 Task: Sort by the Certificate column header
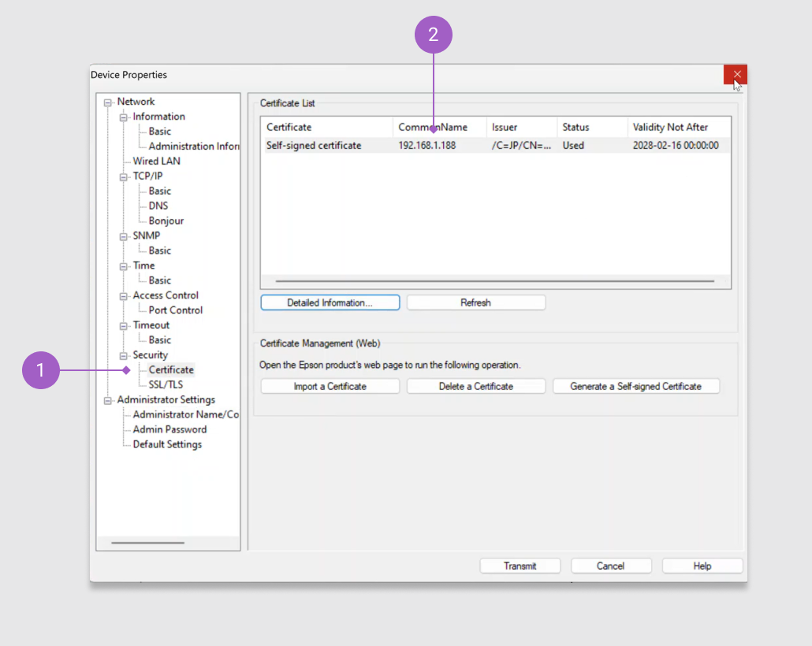point(326,128)
